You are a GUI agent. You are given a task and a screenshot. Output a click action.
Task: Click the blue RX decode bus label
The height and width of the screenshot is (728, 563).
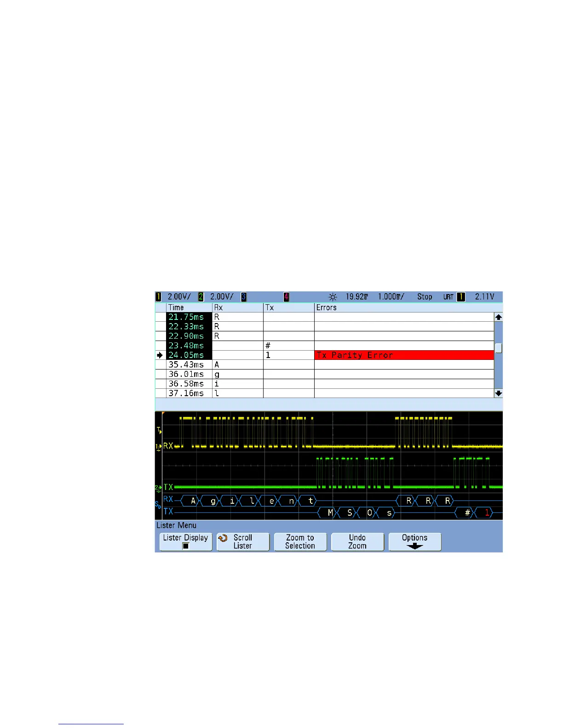click(168, 499)
